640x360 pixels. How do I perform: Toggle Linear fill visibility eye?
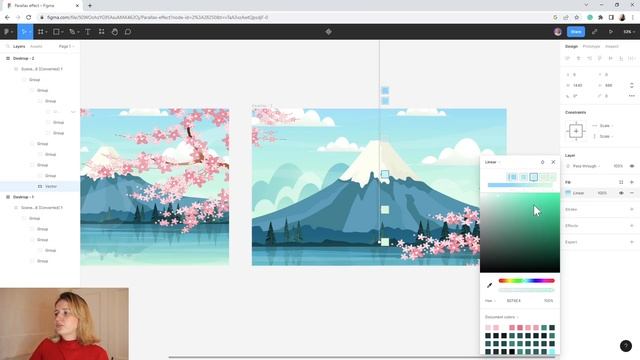click(621, 193)
